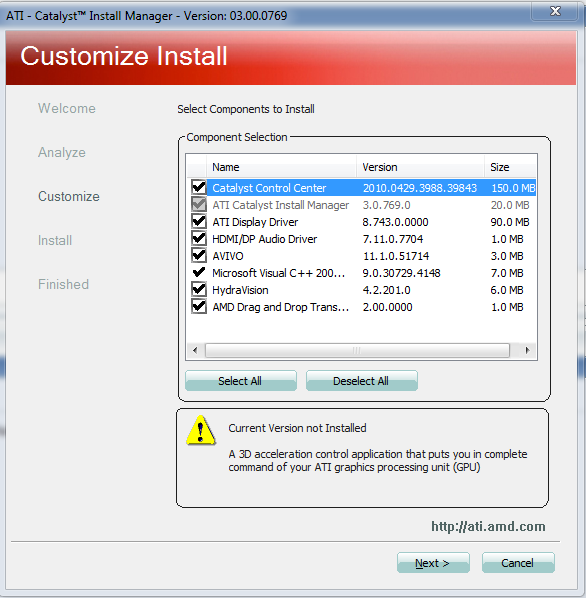Click version 11.1.0.51714 cell
The width and height of the screenshot is (586, 598).
396,256
